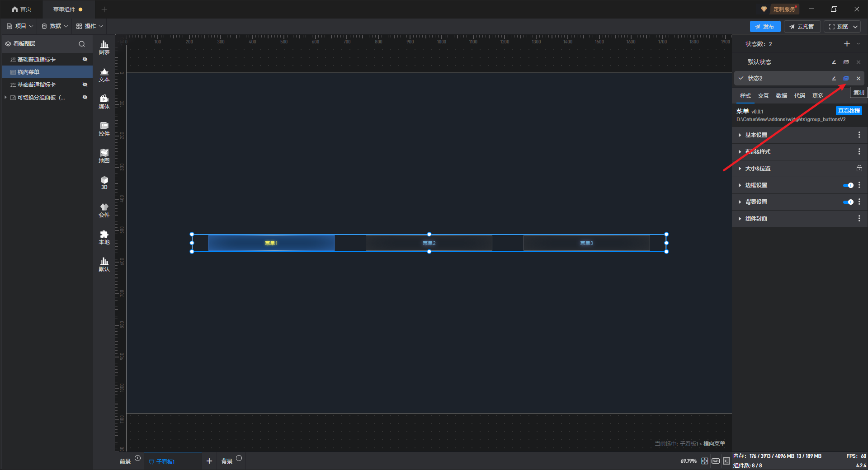Collapse the state list with the chevron
This screenshot has width=868, height=470.
[x=858, y=44]
